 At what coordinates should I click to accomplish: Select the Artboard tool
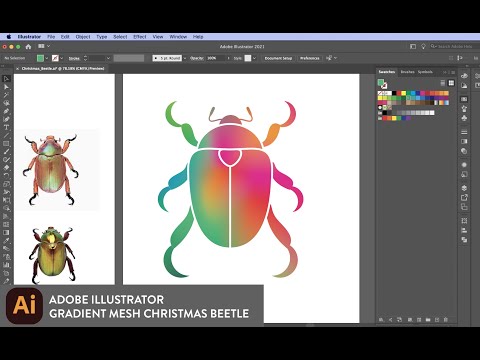[x=6, y=273]
